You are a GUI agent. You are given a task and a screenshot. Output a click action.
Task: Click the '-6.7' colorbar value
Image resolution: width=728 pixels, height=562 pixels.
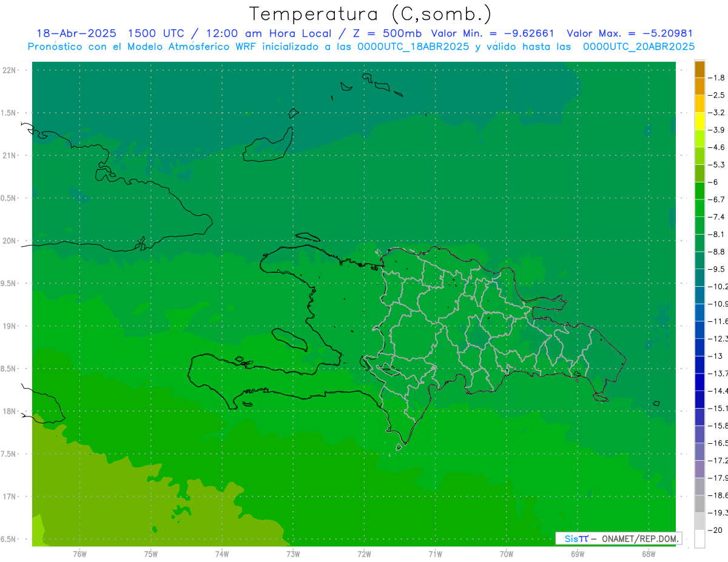[716, 199]
